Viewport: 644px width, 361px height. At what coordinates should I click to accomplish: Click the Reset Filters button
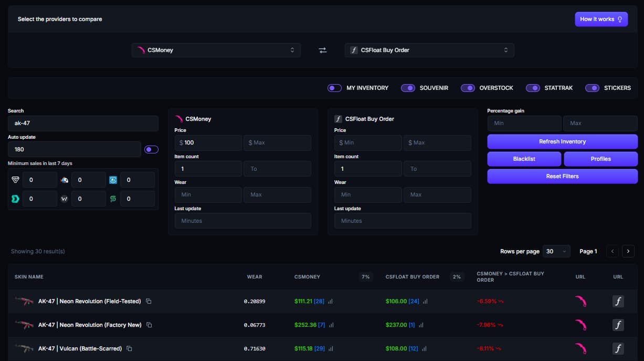pyautogui.click(x=562, y=177)
